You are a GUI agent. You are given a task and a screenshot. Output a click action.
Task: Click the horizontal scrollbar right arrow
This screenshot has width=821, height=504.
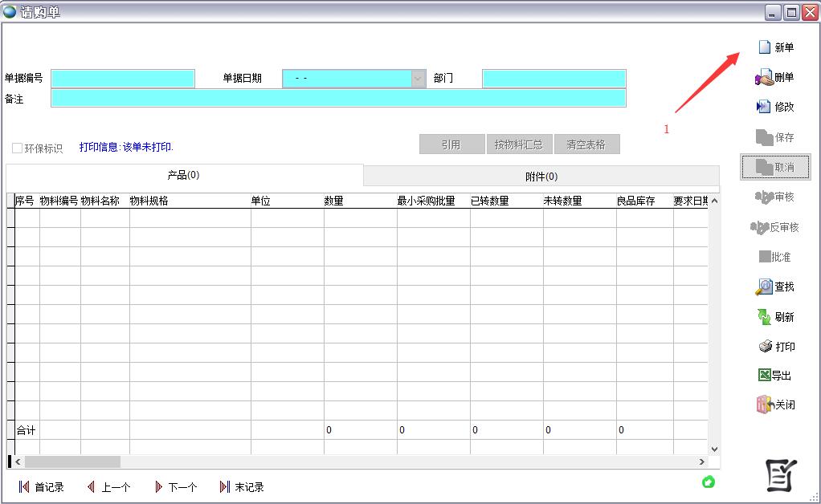click(701, 462)
